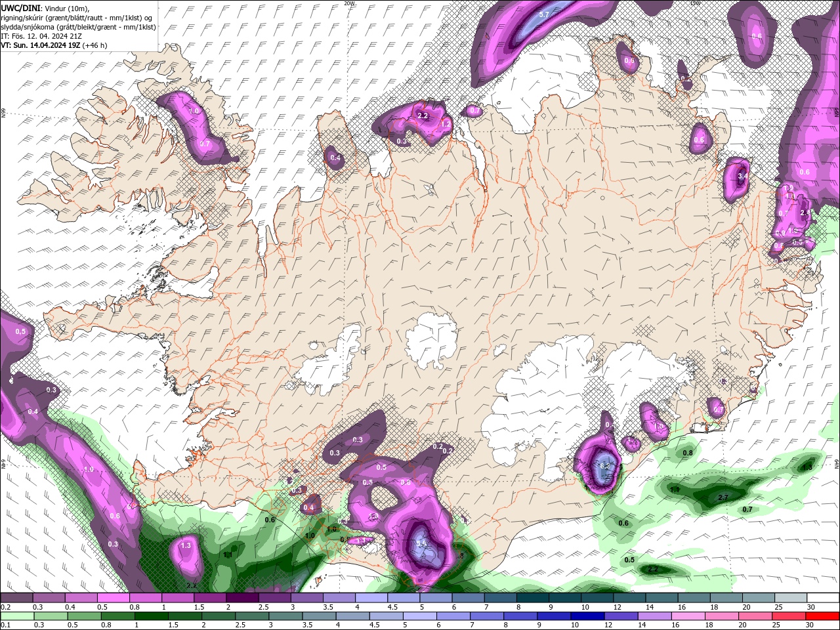
Task: Select the snow legend swatch between 8 and 9
Action: [533, 598]
